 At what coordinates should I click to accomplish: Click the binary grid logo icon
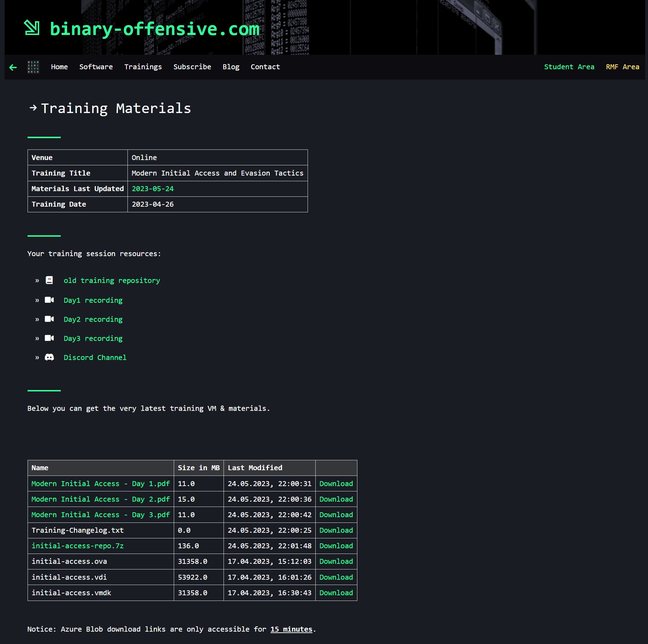pos(33,67)
